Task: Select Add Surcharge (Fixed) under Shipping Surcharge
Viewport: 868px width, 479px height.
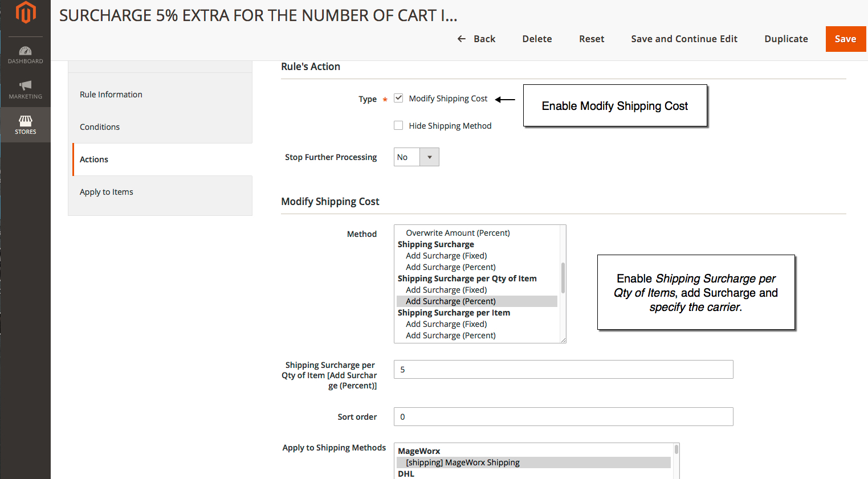Action: pos(446,255)
